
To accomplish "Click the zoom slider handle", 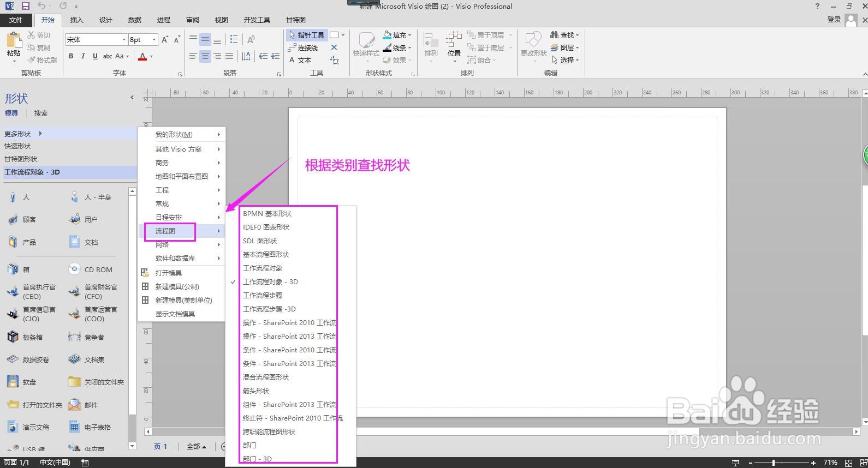I will pyautogui.click(x=773, y=463).
